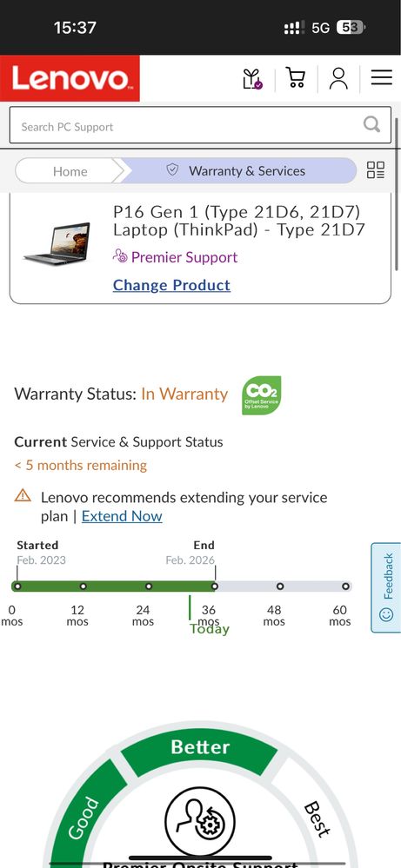
Task: Click Extend Now link
Action: (x=122, y=516)
